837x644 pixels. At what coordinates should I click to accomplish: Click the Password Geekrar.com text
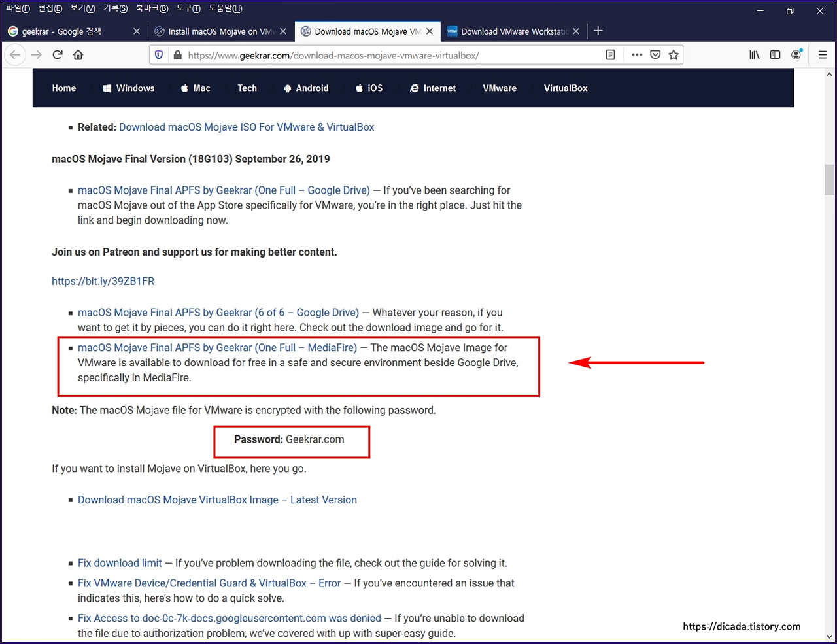click(289, 439)
